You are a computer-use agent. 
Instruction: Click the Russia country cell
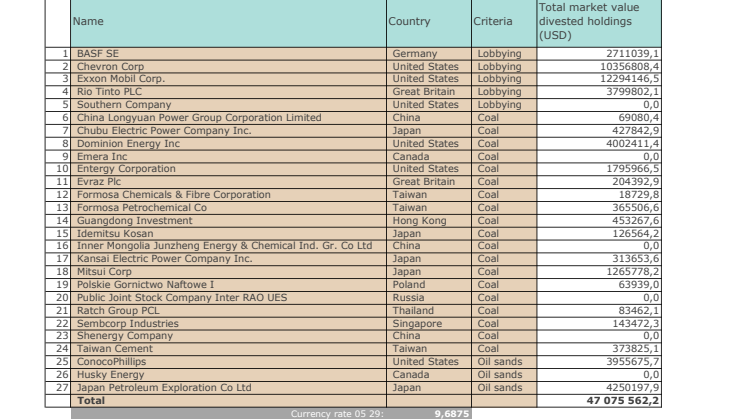pos(429,298)
